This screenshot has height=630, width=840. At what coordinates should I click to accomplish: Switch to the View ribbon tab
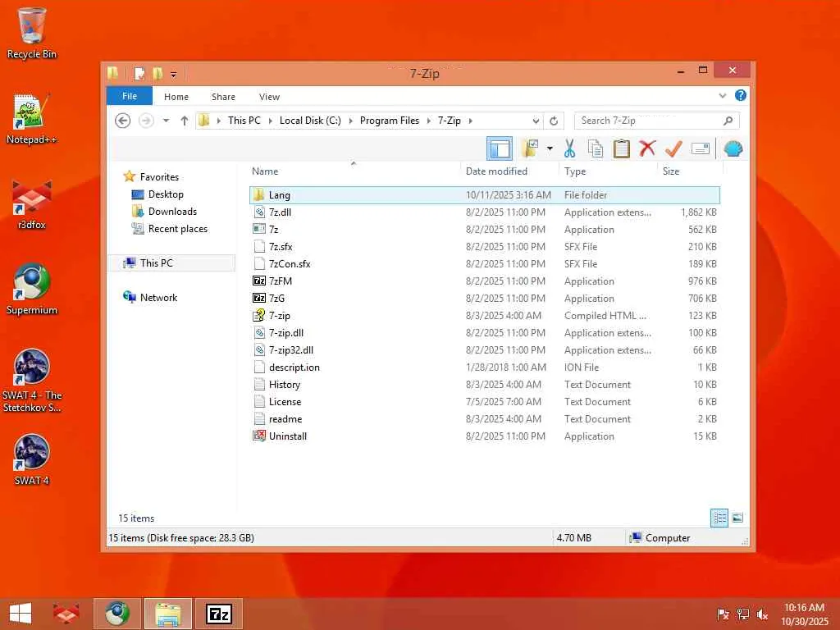269,97
